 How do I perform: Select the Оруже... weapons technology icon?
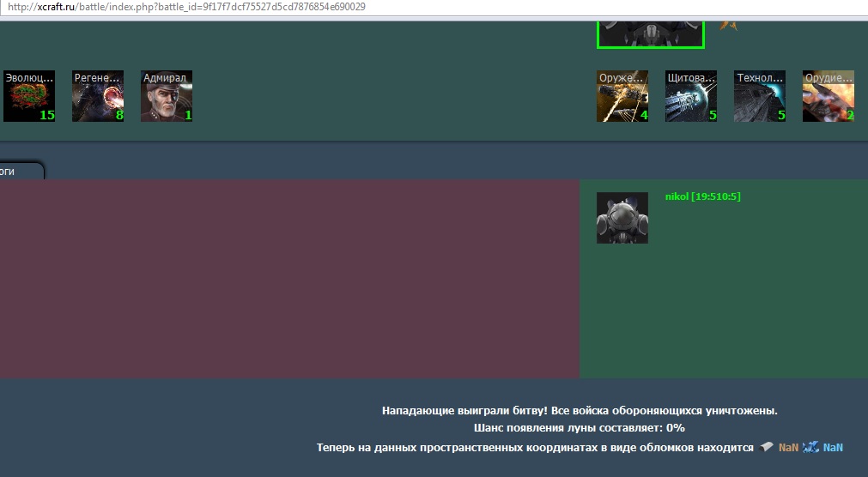point(622,96)
